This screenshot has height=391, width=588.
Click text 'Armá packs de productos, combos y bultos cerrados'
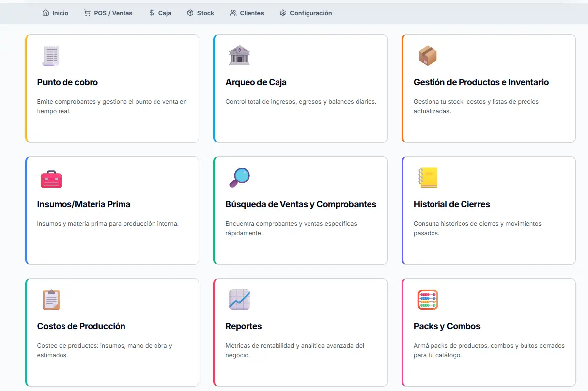(x=490, y=346)
